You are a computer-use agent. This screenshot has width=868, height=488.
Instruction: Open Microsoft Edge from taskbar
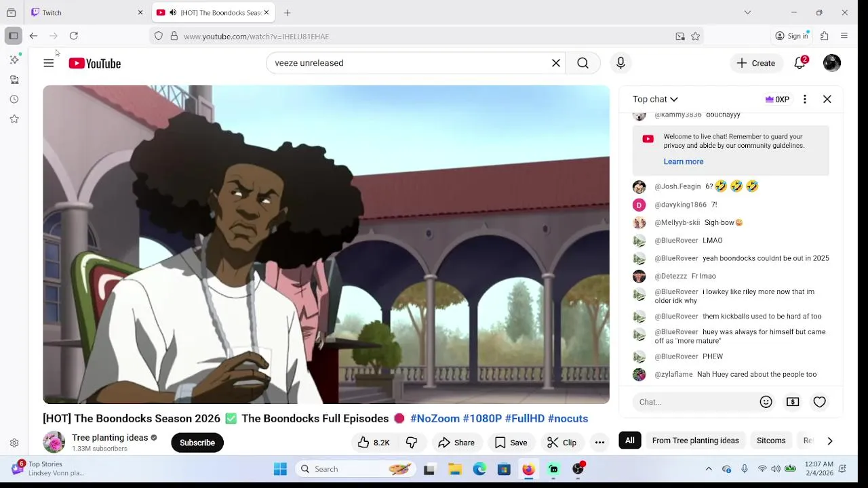pyautogui.click(x=479, y=469)
